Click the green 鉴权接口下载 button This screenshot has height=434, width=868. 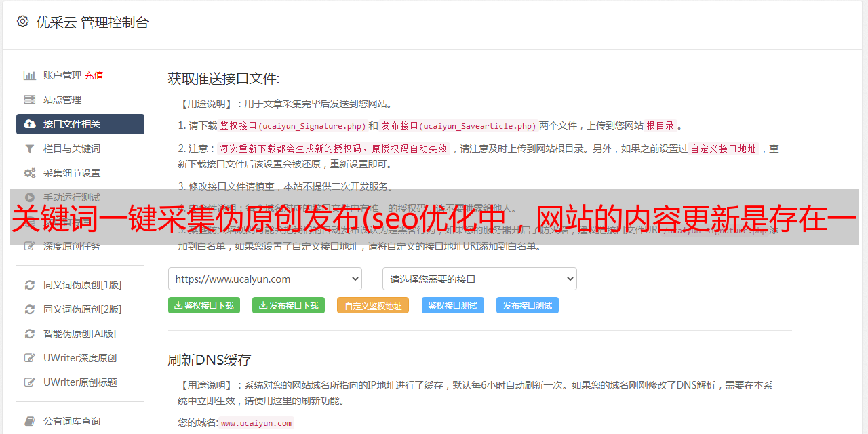tap(204, 305)
